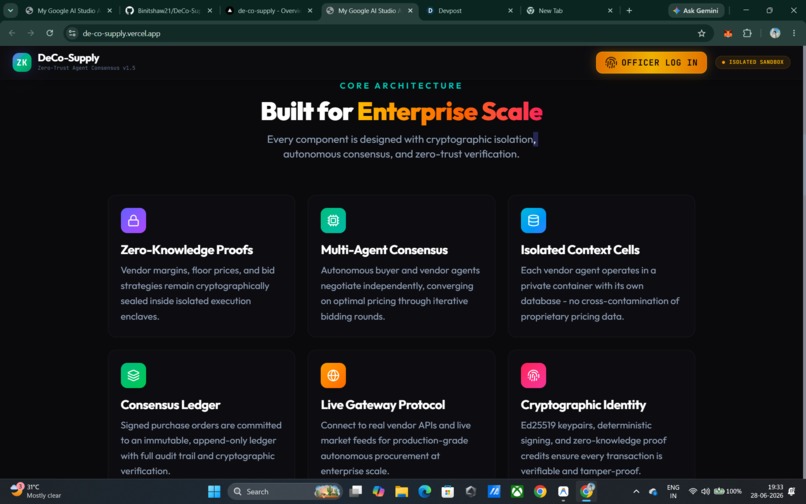Click the Cryptographic Identity heading
This screenshot has height=504, width=806.
pyautogui.click(x=583, y=405)
